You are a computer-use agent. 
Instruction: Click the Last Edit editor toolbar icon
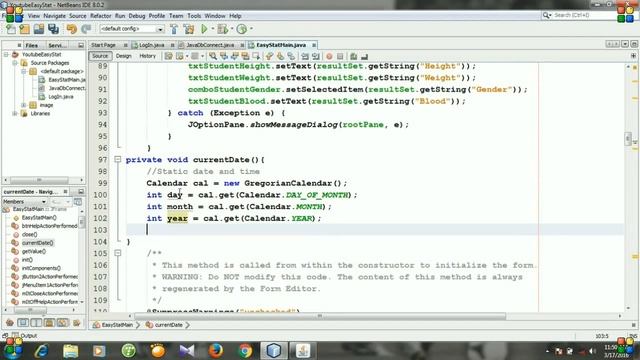[169, 56]
